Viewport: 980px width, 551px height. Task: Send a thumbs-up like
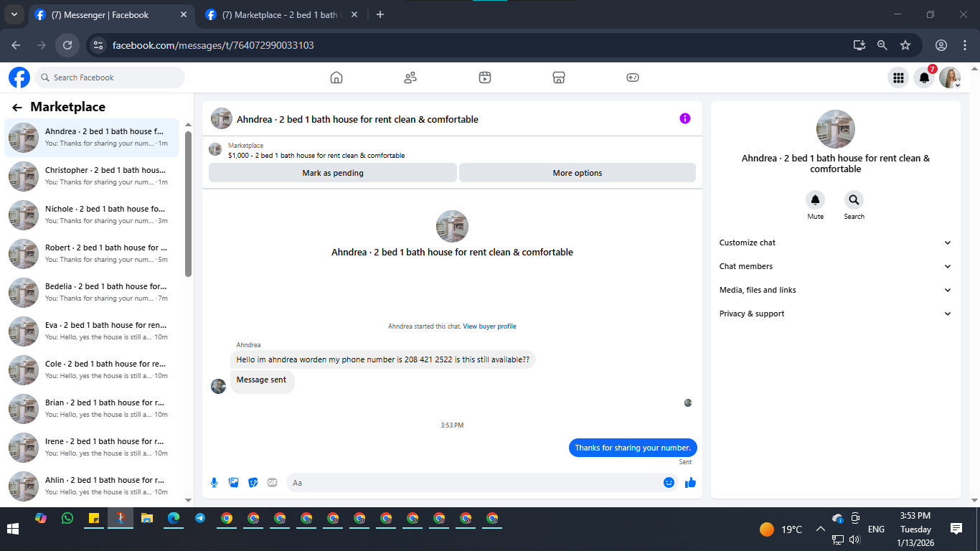point(690,483)
